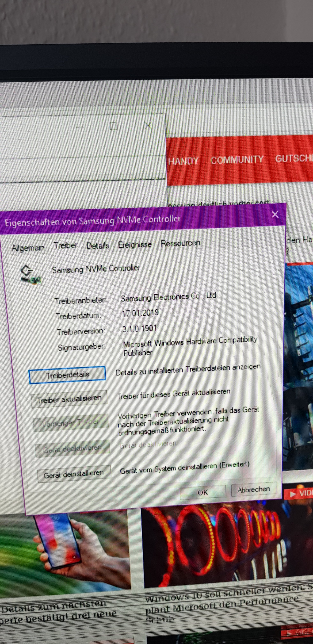Minimize the background Device Manager window
This screenshot has width=313, height=644.
click(x=80, y=127)
